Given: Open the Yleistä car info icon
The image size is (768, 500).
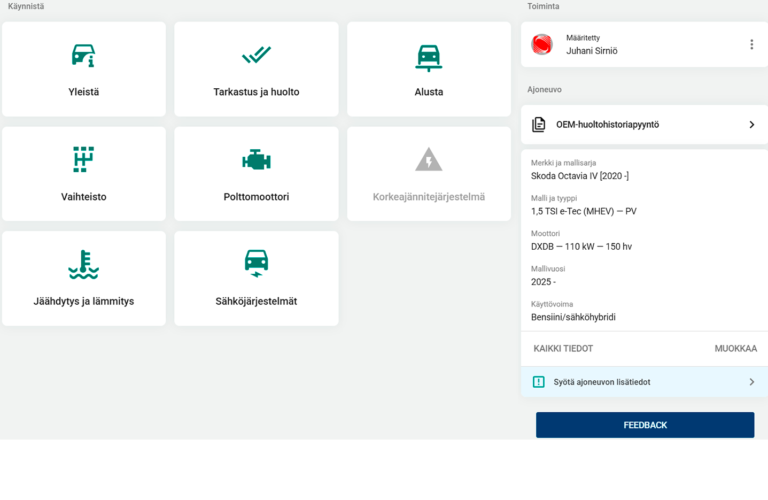Looking at the screenshot, I should 83,55.
